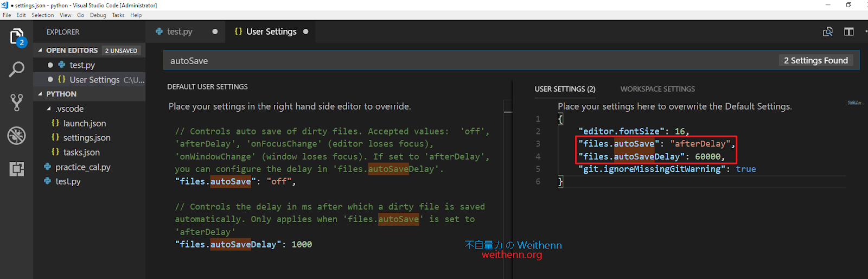The width and height of the screenshot is (868, 279).
Task: Select the User Settings (2) tab
Action: pyautogui.click(x=565, y=89)
